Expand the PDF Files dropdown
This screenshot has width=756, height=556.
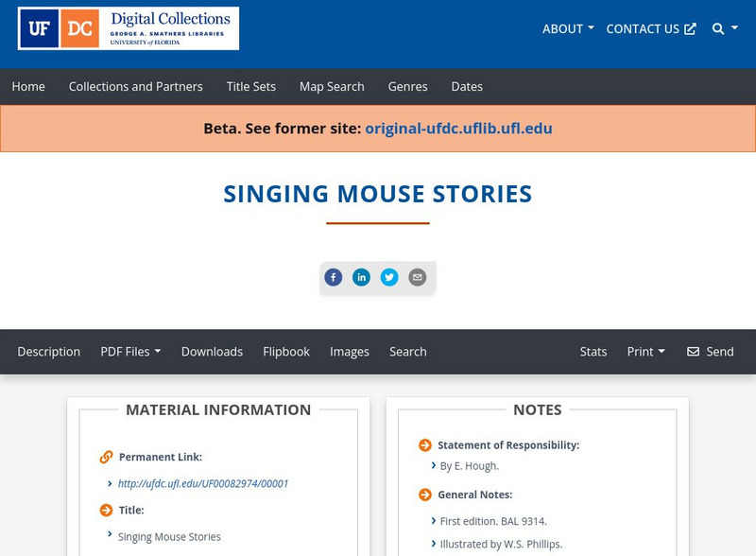tap(131, 351)
